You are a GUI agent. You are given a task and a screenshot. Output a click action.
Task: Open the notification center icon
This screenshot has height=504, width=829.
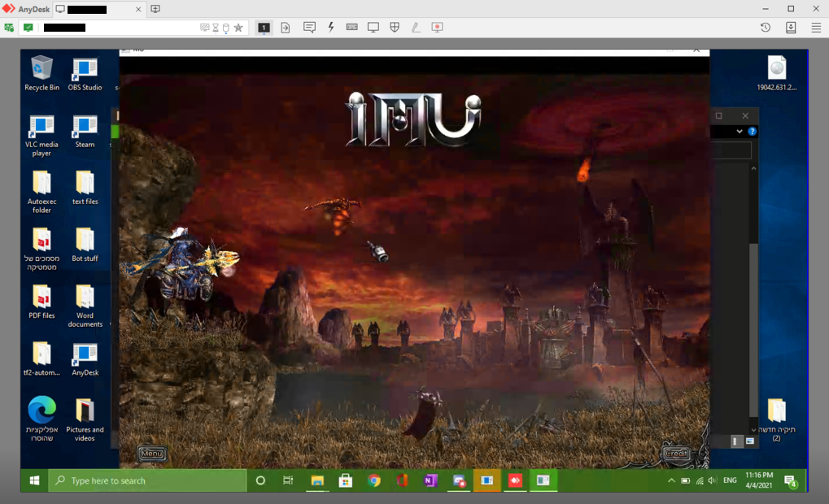pos(791,480)
